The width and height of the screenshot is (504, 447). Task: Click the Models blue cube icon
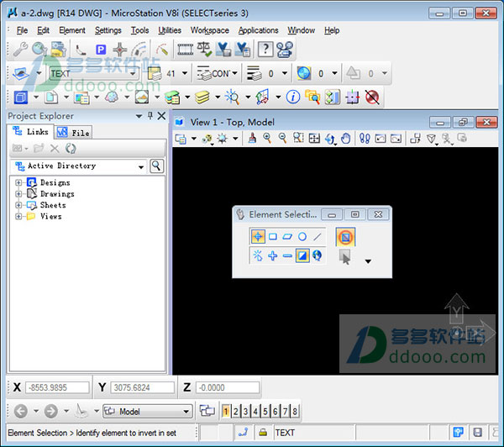[x=21, y=97]
